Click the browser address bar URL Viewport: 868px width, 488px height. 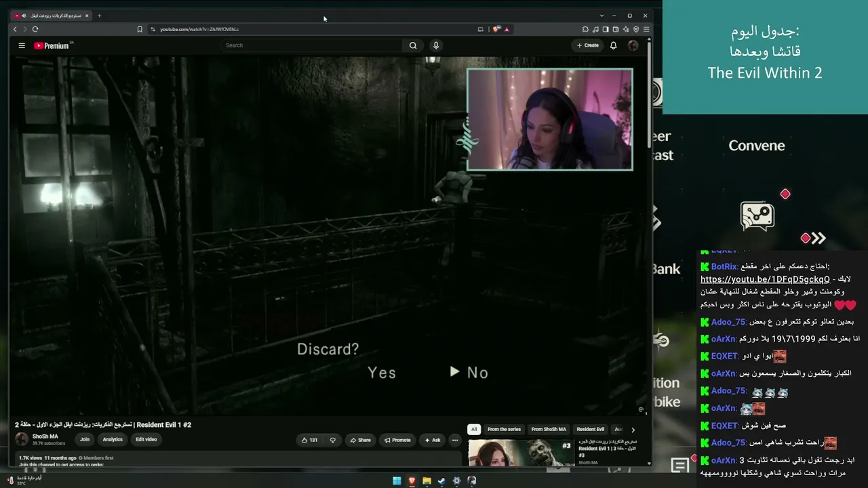(x=199, y=29)
